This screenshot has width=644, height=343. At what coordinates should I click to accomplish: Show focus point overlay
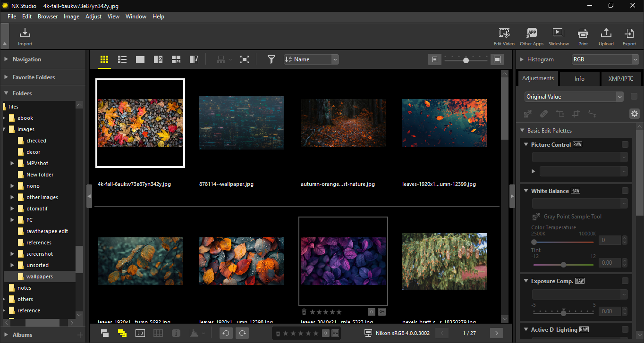tap(140, 333)
